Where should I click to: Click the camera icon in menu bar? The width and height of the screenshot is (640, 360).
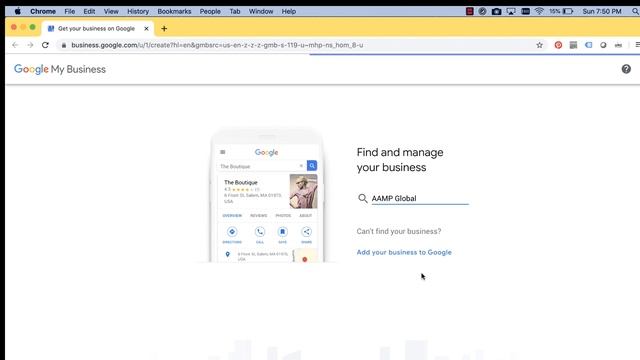point(496,11)
